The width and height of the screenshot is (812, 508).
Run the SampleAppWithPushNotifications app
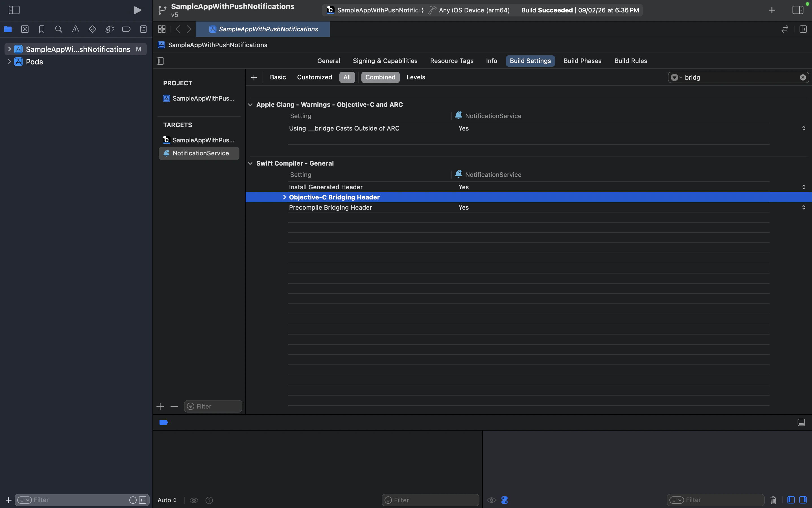click(x=137, y=10)
